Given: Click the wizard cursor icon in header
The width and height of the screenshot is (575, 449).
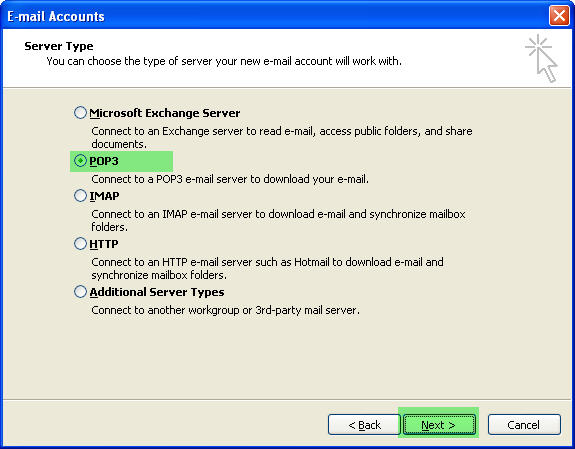Looking at the screenshot, I should pyautogui.click(x=542, y=58).
